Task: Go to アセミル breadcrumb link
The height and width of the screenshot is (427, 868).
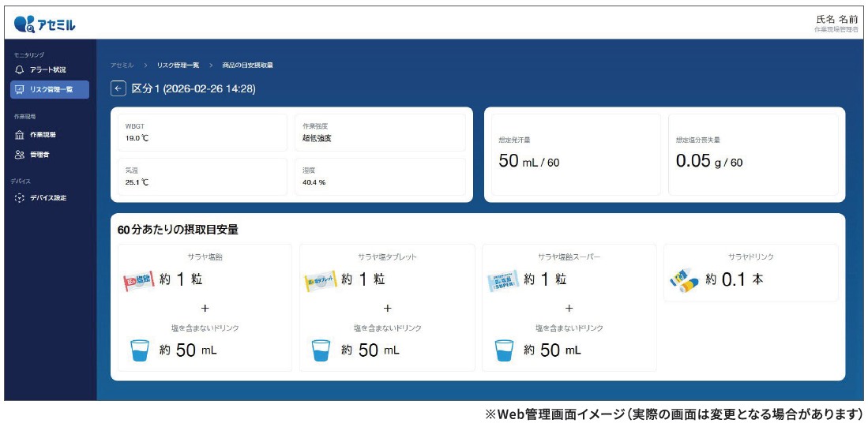Action: tap(122, 65)
